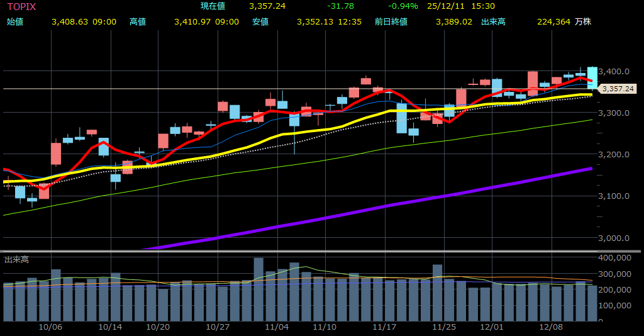Click the TOPIX chart title

(21, 6)
